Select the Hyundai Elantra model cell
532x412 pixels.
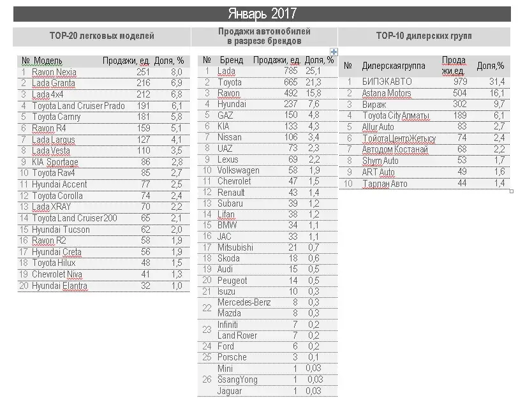(59, 286)
